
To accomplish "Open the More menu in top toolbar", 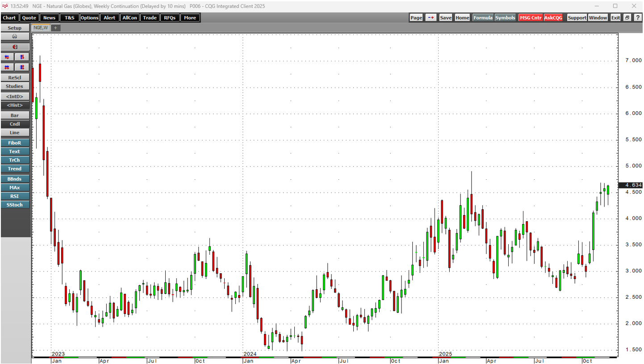I will point(190,17).
